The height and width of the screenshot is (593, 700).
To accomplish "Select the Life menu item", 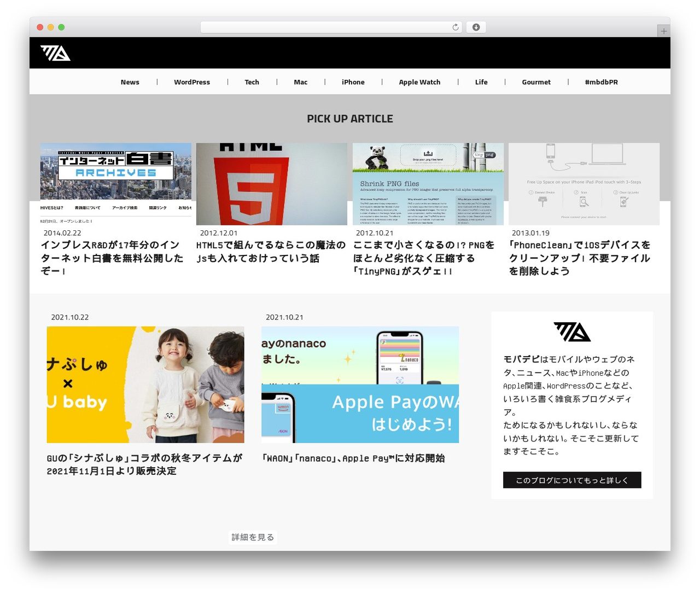I will (x=481, y=82).
